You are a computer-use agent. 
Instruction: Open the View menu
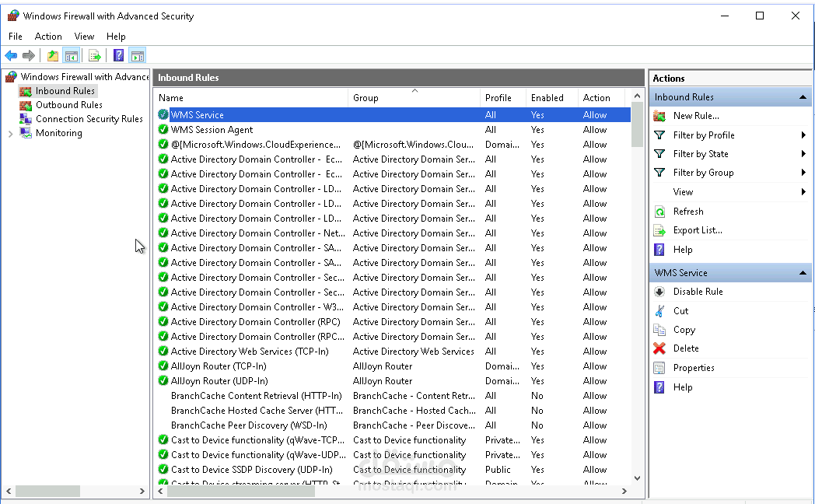click(84, 36)
